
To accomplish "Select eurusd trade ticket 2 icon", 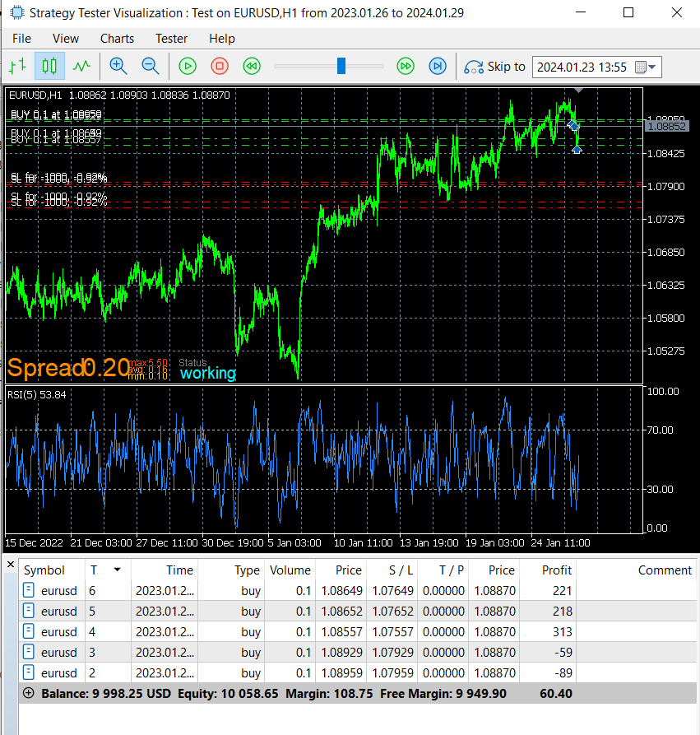I will tap(29, 672).
